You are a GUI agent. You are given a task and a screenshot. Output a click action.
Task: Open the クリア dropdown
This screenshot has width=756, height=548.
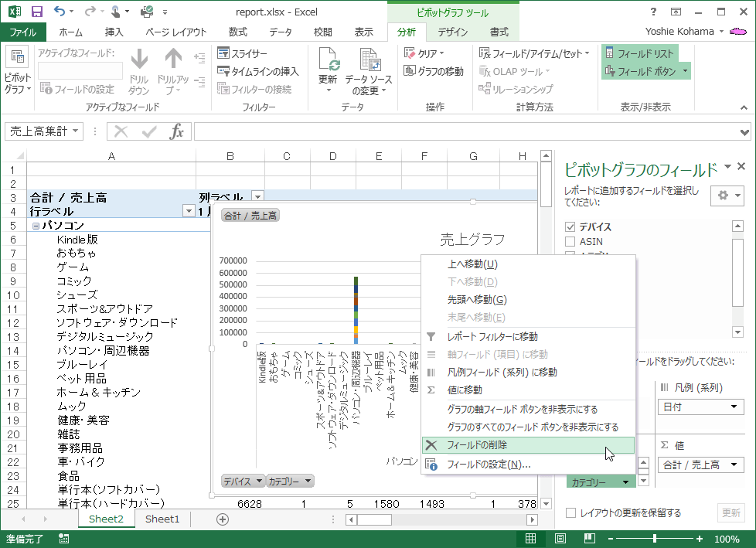424,53
